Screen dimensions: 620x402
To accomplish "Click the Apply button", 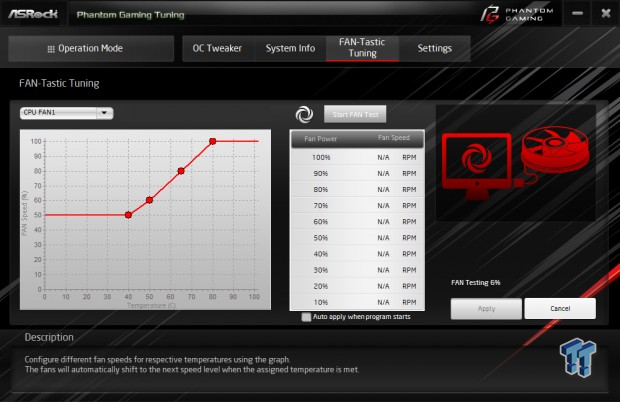I will (486, 309).
